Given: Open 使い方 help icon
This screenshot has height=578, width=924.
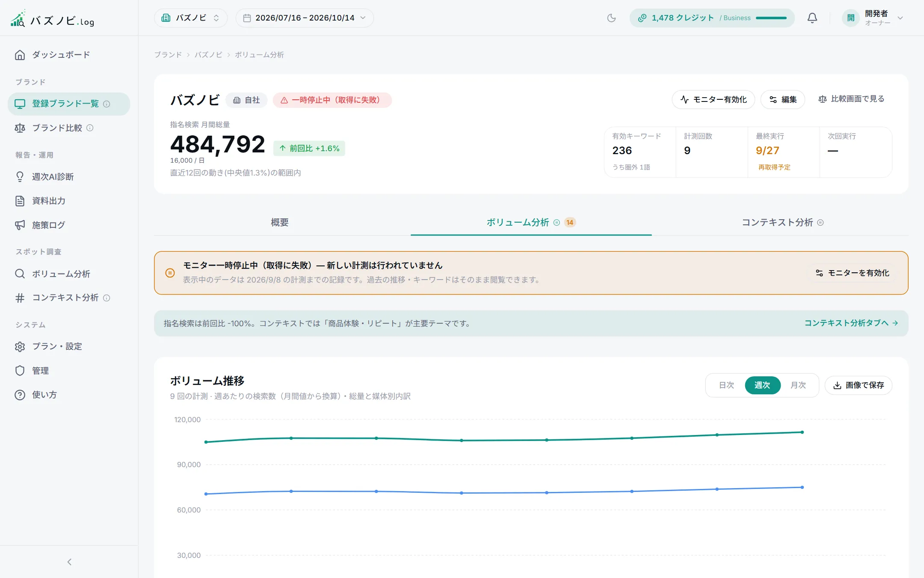Looking at the screenshot, I should pyautogui.click(x=20, y=395).
